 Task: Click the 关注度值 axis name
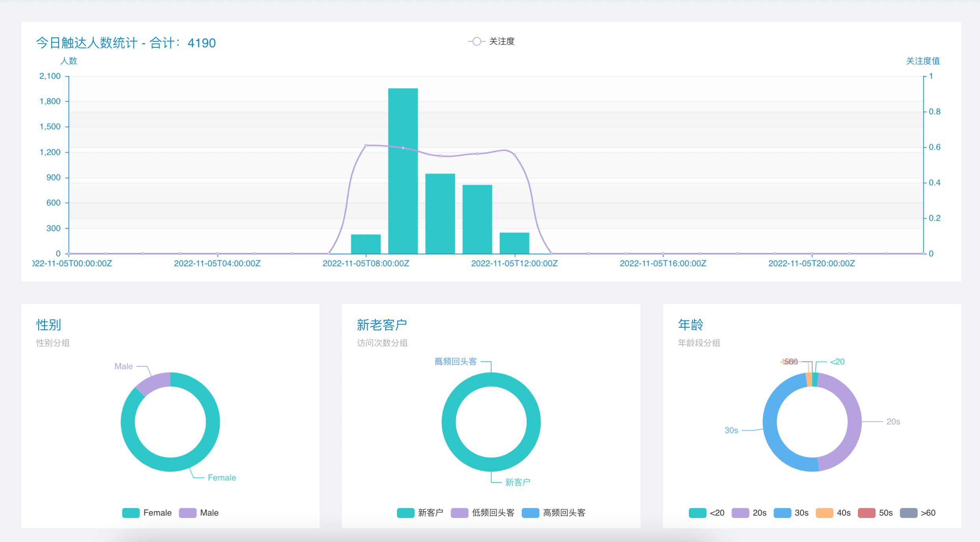pos(923,61)
